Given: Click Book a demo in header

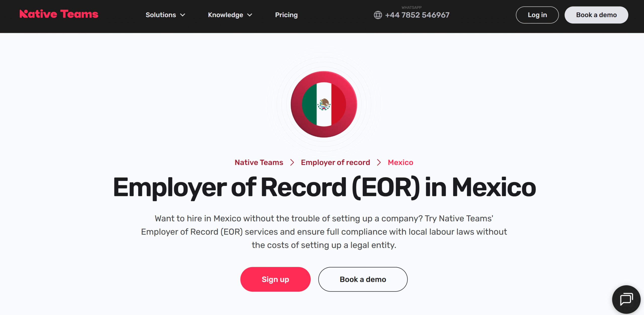Looking at the screenshot, I should 596,15.
